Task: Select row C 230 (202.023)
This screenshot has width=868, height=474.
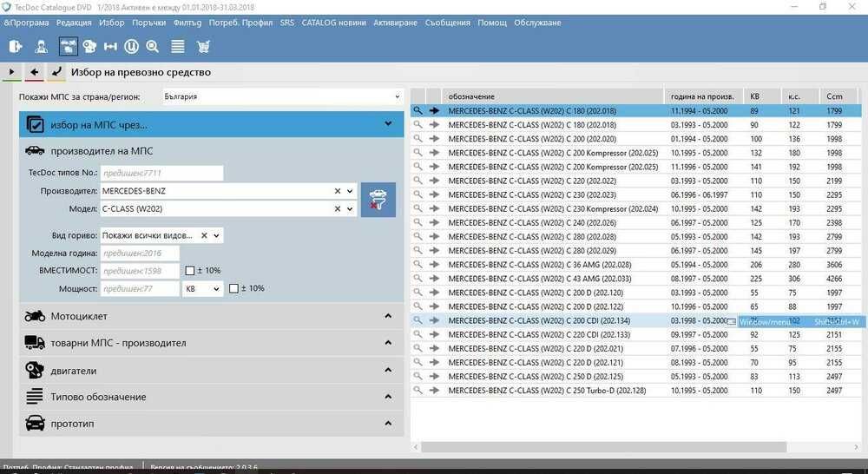Action: [636, 195]
